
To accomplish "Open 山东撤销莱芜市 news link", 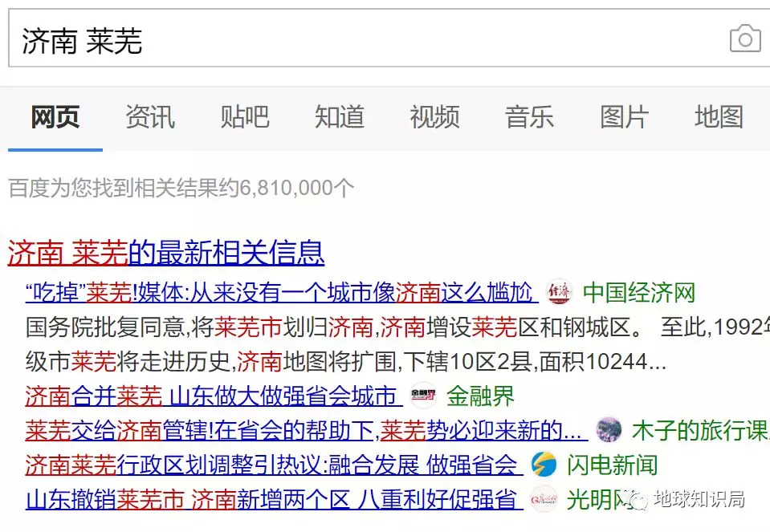I will point(274,500).
